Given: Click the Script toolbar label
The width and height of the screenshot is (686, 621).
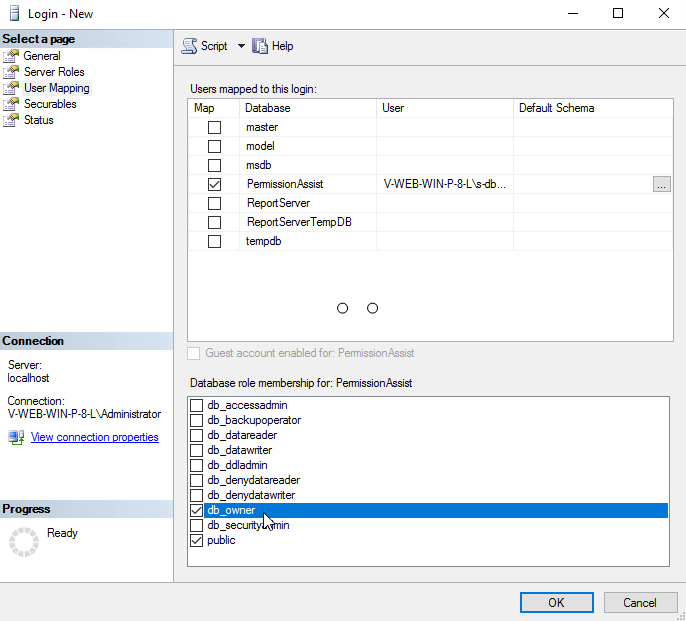Looking at the screenshot, I should click(214, 46).
